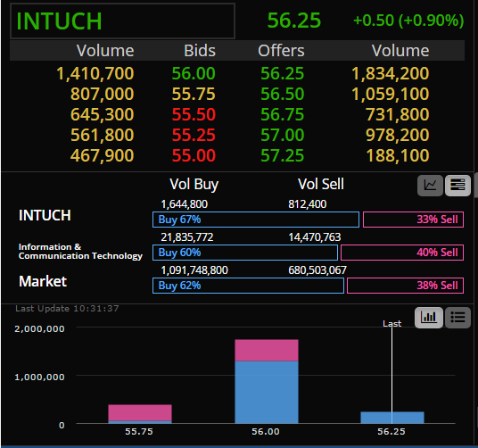Click the INTUCH symbol input box

coord(122,21)
